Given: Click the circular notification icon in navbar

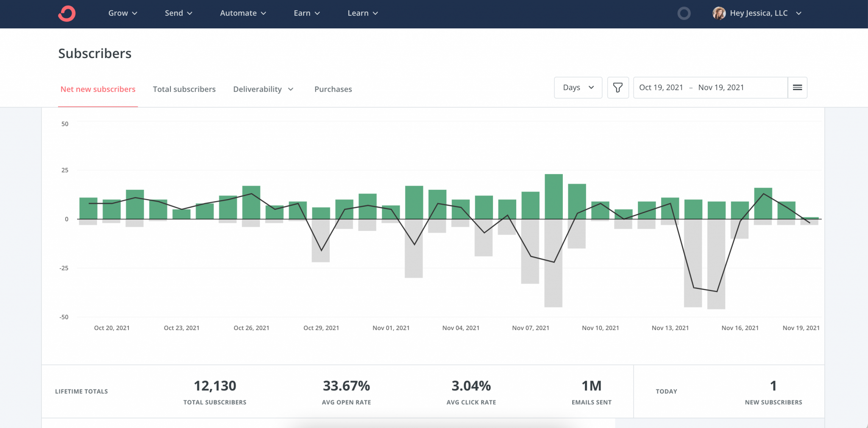Looking at the screenshot, I should tap(684, 13).
